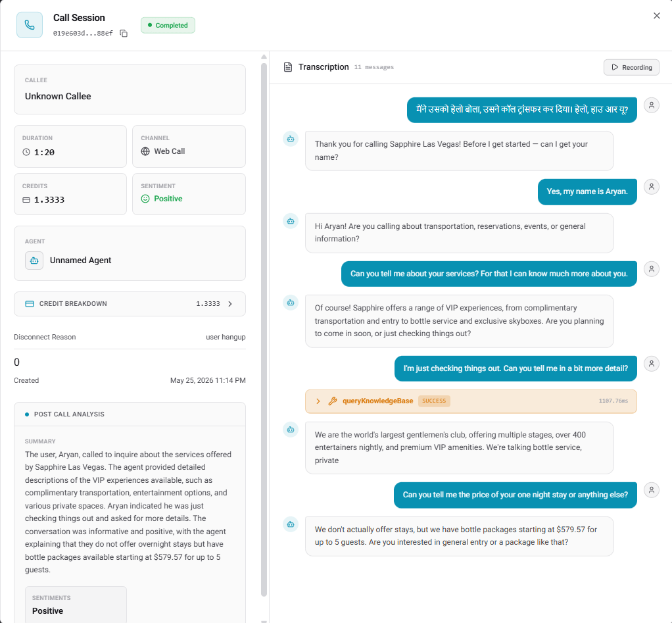The height and width of the screenshot is (623, 672).
Task: Click the call summary paragraph
Action: pyautogui.click(x=129, y=512)
